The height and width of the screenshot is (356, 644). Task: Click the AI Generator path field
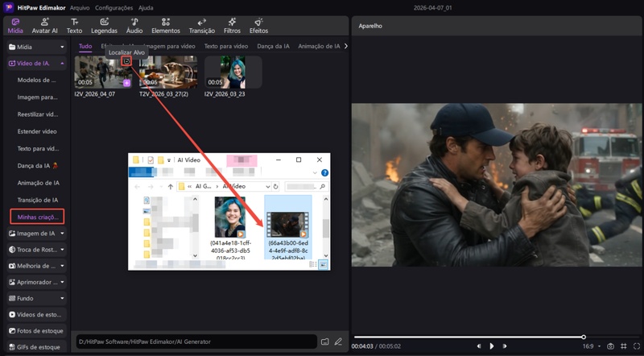click(x=196, y=342)
